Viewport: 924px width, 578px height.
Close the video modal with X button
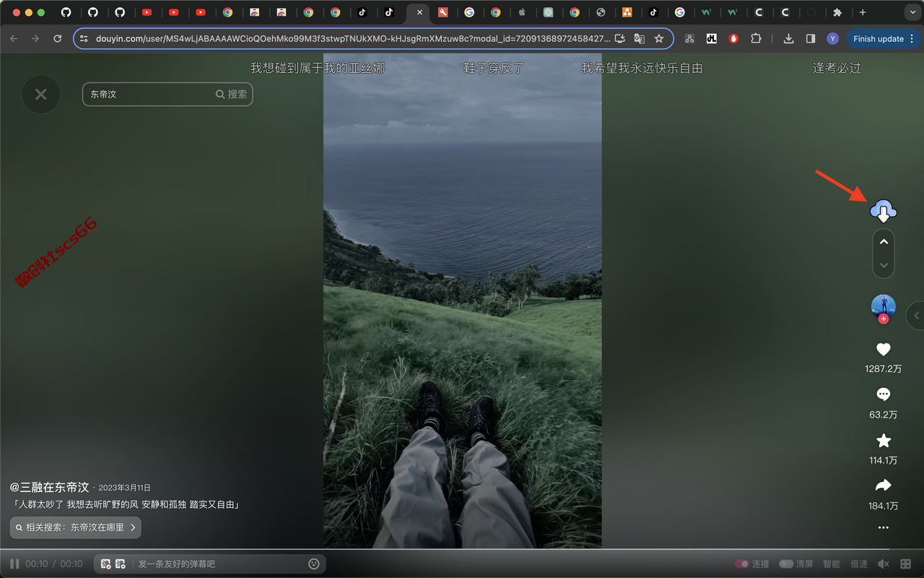point(41,94)
